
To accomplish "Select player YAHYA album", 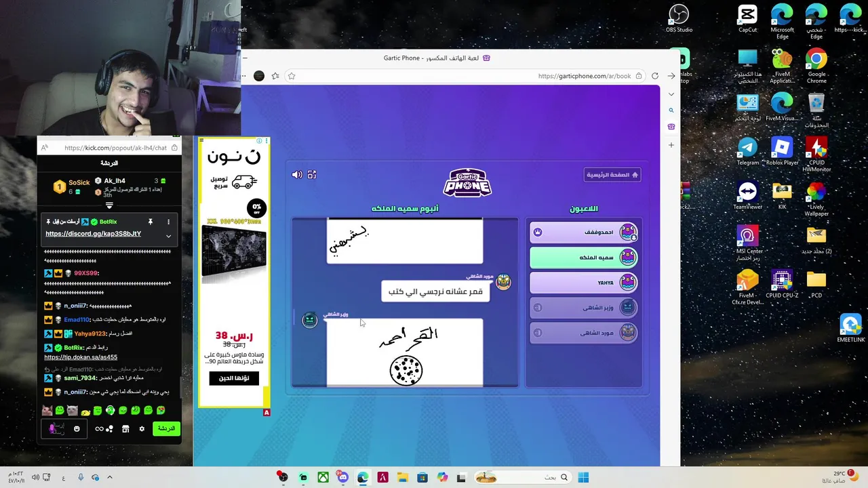I will coord(584,283).
